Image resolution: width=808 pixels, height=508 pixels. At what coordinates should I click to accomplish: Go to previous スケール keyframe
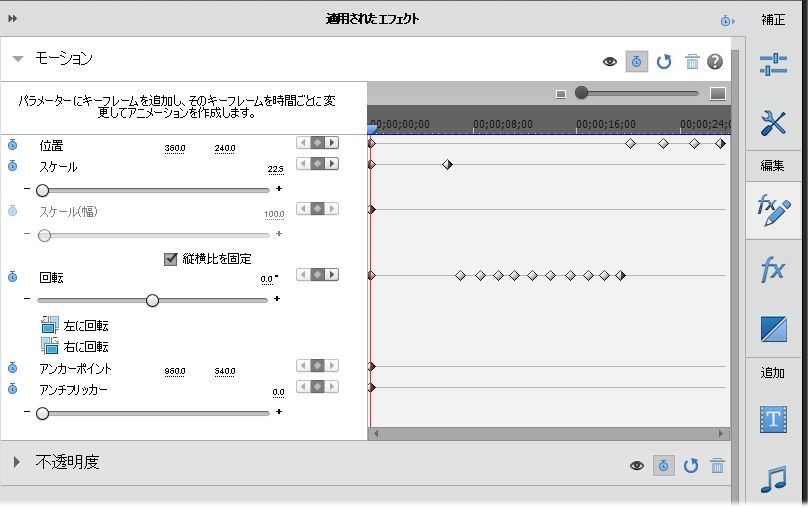(x=304, y=164)
